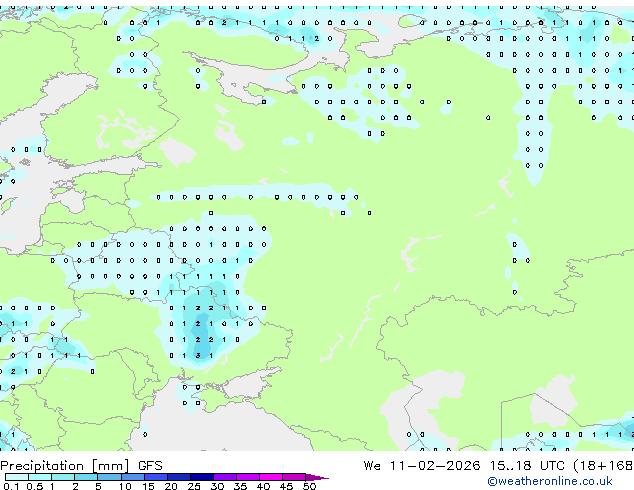634x490 pixels.
Task: Pick the magenta swatch between 40 and 45
Action: (271, 477)
